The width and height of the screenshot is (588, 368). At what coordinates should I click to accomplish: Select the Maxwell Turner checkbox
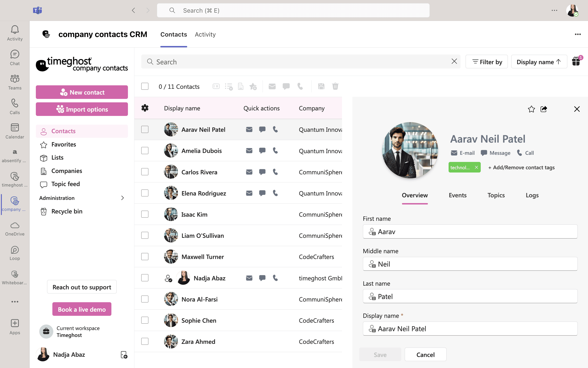[145, 256]
